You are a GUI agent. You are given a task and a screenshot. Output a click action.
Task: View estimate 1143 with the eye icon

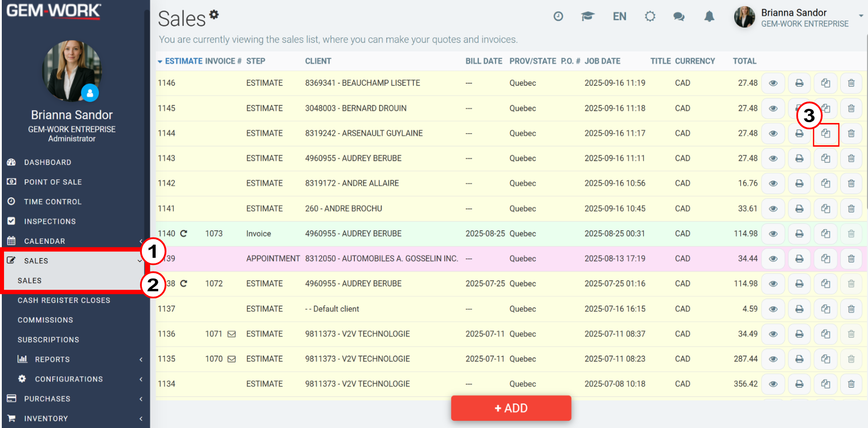pos(773,158)
